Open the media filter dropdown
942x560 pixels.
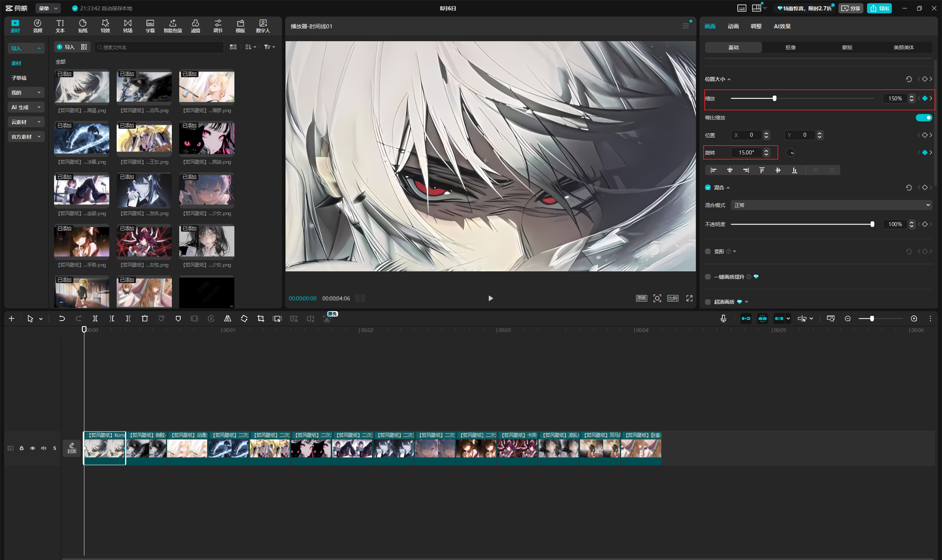tap(269, 47)
